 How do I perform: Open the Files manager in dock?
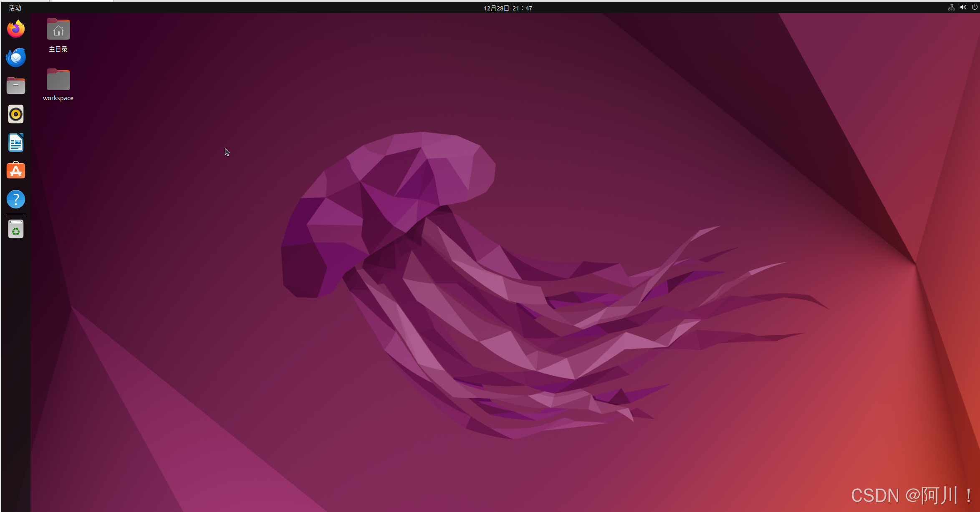16,86
